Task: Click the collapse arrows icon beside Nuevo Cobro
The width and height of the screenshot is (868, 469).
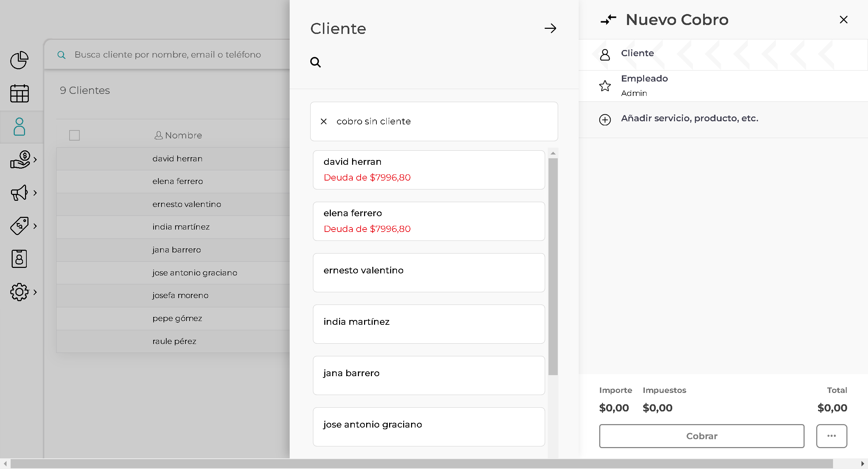Action: coord(608,20)
